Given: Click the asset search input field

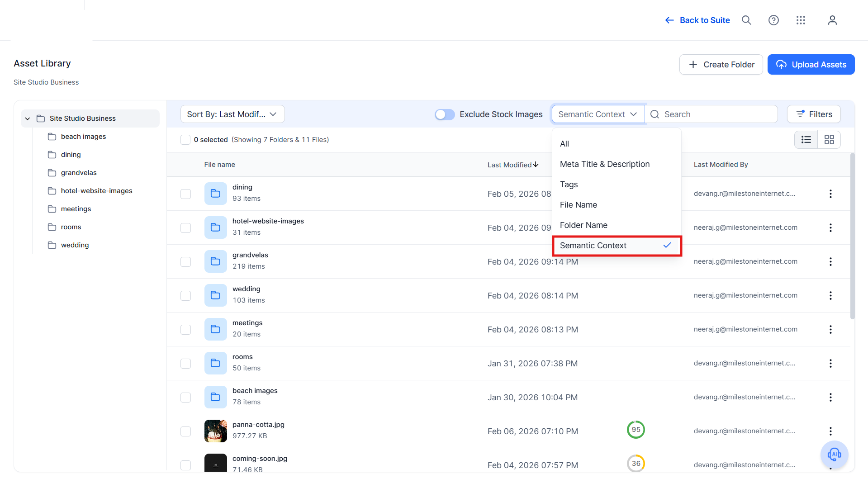Looking at the screenshot, I should pos(712,114).
